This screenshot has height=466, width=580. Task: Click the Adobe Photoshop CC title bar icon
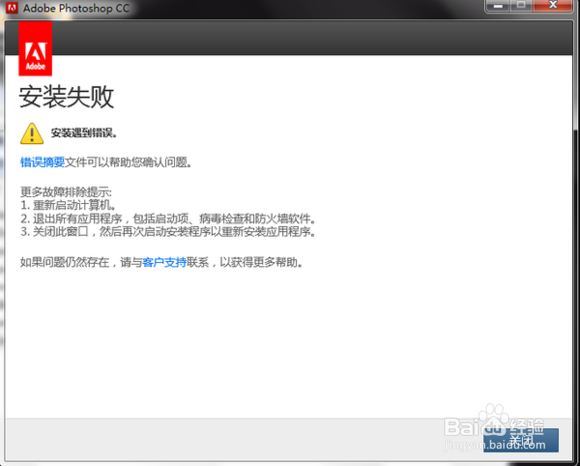(x=11, y=7)
